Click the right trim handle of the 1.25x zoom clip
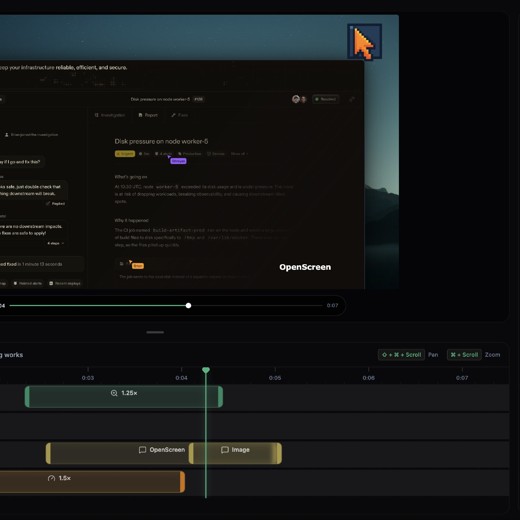520x520 pixels. click(220, 397)
